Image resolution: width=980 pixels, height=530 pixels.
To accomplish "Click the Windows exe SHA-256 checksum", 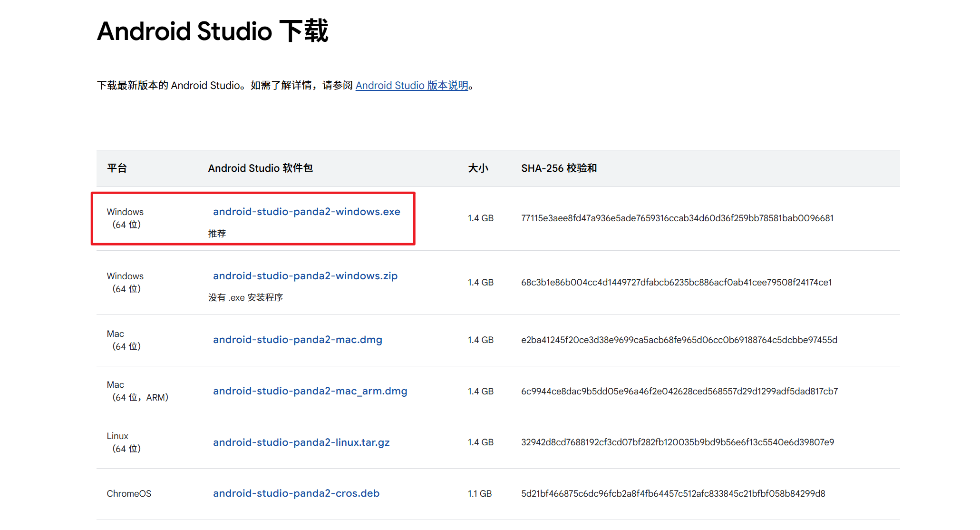I will 677,218.
